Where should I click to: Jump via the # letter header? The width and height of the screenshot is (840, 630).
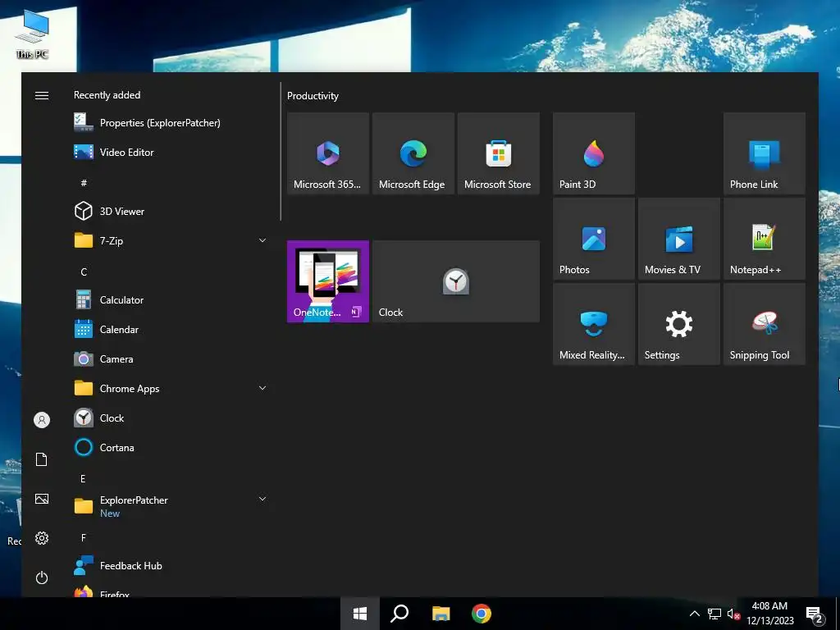pos(84,183)
